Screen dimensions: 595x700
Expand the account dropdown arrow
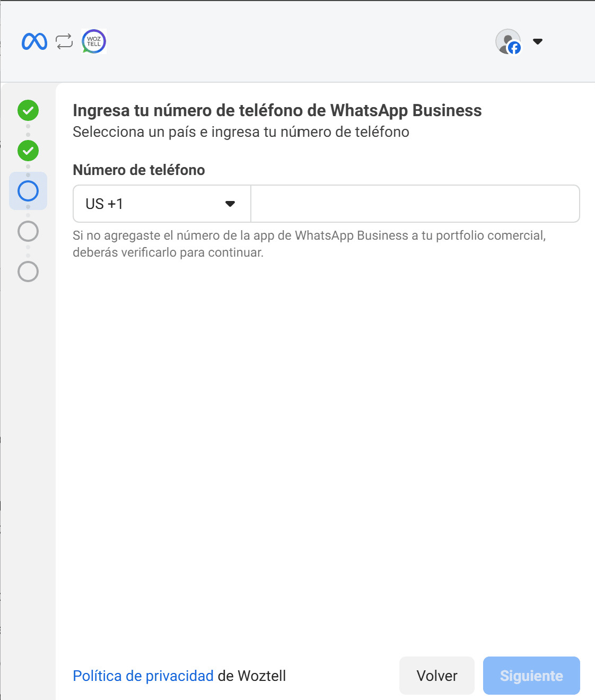pos(538,41)
